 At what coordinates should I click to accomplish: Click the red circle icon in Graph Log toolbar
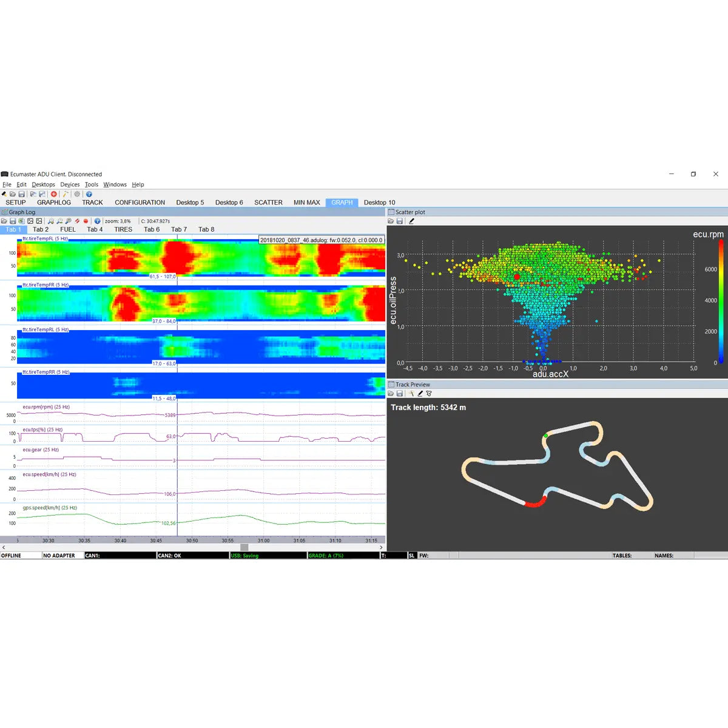tap(86, 221)
